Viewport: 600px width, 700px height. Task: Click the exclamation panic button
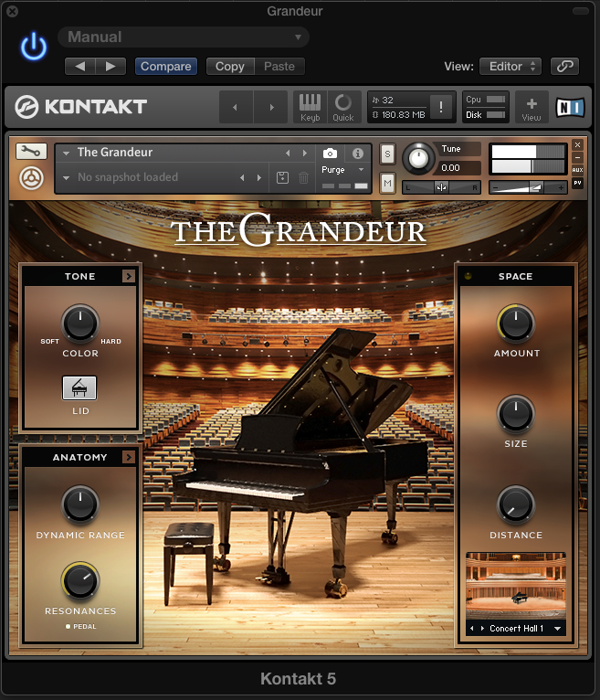click(x=441, y=107)
